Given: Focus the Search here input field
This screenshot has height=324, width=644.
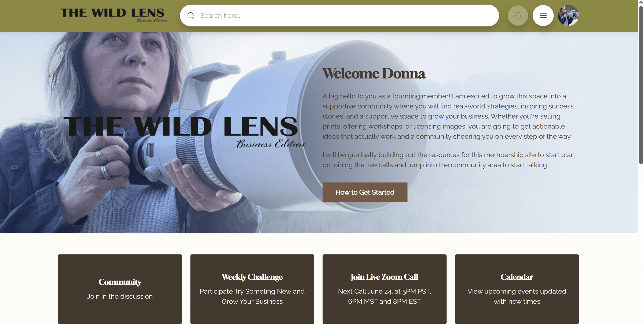Looking at the screenshot, I should coord(339,16).
